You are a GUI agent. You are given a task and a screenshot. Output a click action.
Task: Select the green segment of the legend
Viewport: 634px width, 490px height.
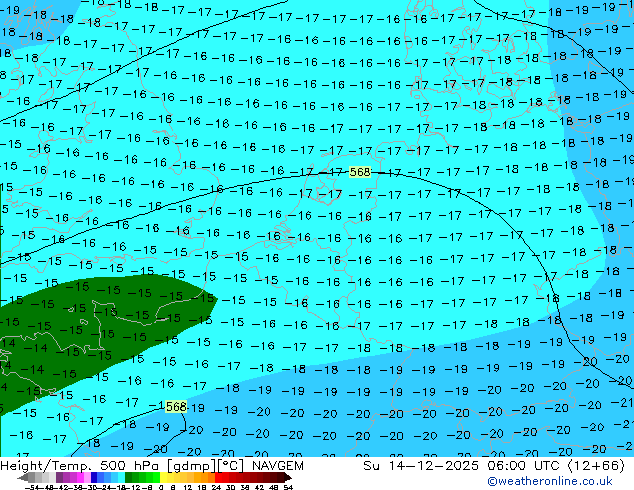140,477
